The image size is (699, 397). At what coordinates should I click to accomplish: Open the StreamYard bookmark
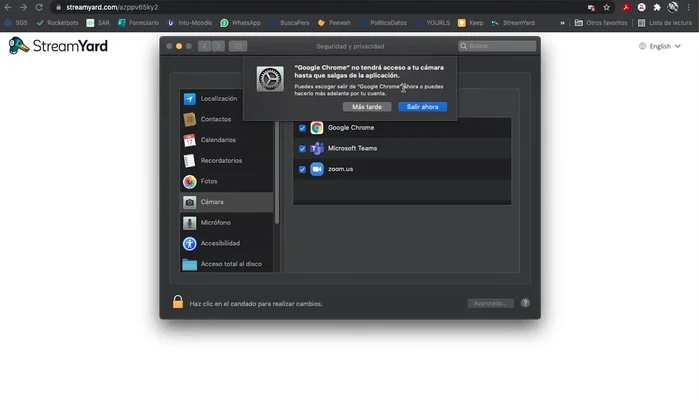click(x=513, y=23)
